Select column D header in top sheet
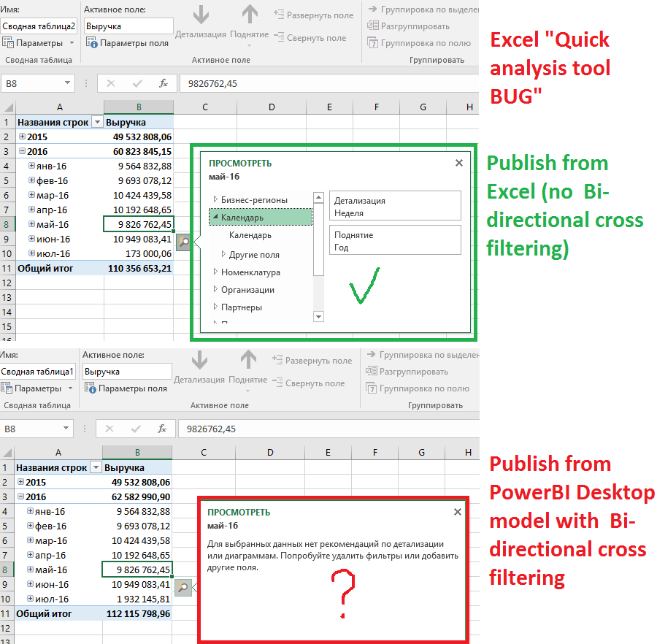The width and height of the screenshot is (657, 644). 272,107
